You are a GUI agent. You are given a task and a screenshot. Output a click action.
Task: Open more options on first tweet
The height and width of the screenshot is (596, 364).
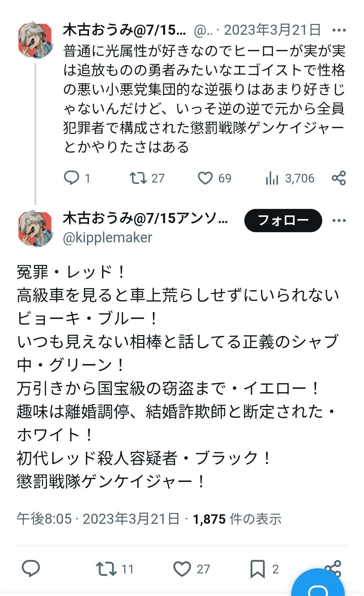pos(339,30)
